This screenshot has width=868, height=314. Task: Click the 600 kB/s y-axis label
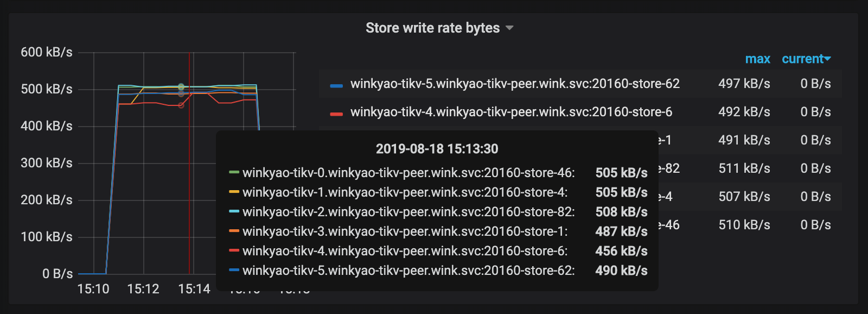tap(47, 52)
